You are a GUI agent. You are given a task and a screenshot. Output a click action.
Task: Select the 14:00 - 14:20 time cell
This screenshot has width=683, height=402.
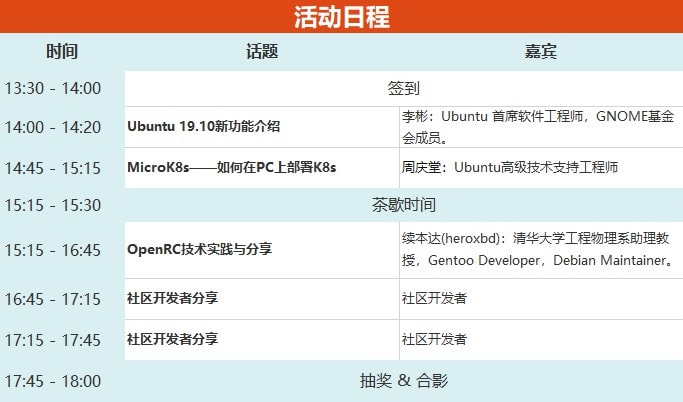pyautogui.click(x=53, y=127)
